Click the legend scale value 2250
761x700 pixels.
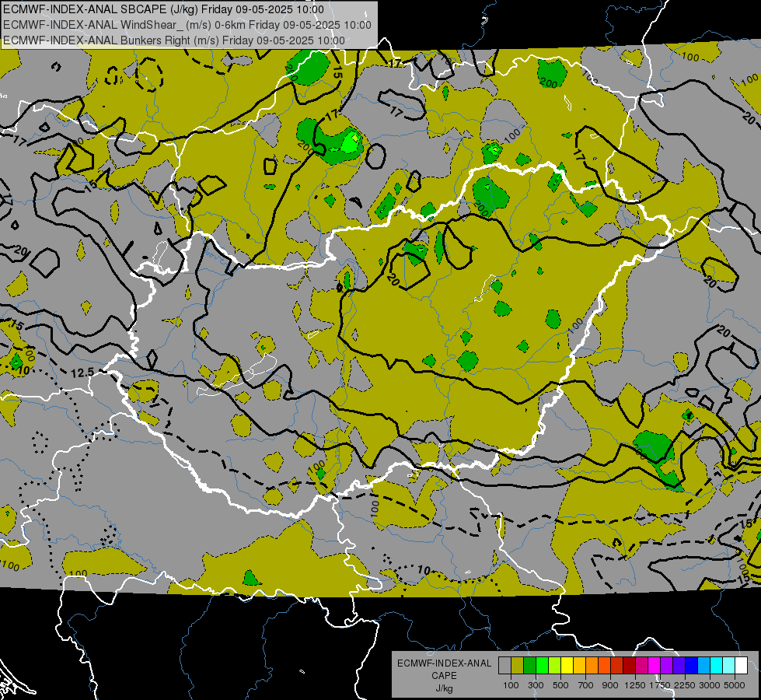click(x=686, y=685)
